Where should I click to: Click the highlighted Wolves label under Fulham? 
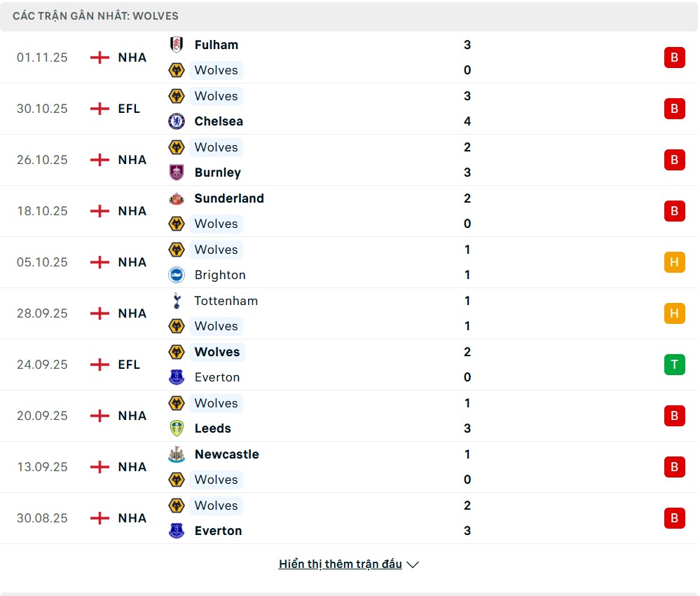click(x=216, y=70)
